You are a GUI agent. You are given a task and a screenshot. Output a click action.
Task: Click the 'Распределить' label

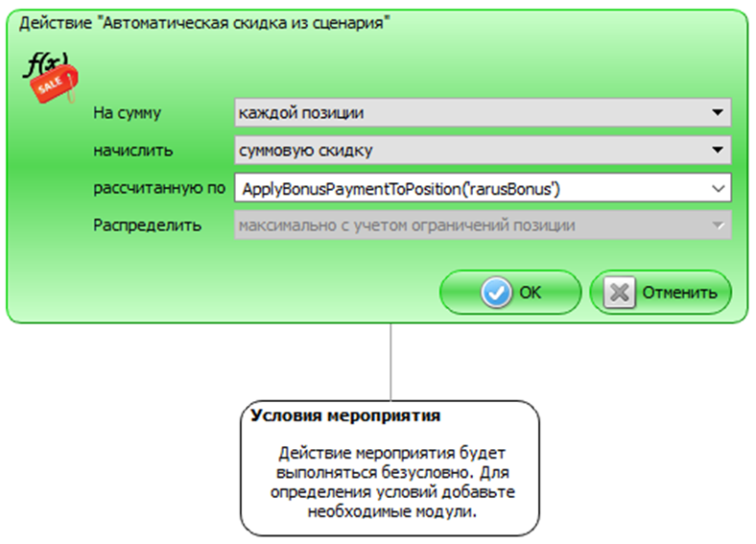pyautogui.click(x=147, y=225)
